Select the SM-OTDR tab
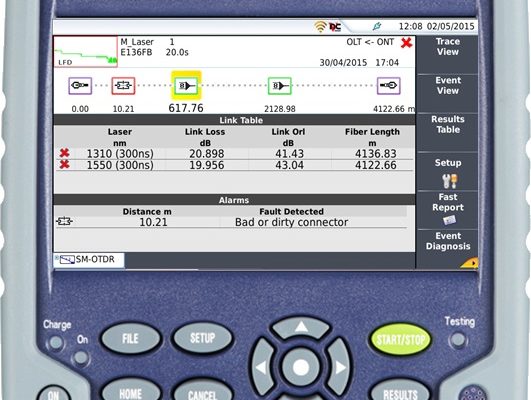Image resolution: width=531 pixels, height=400 pixels. (x=89, y=260)
